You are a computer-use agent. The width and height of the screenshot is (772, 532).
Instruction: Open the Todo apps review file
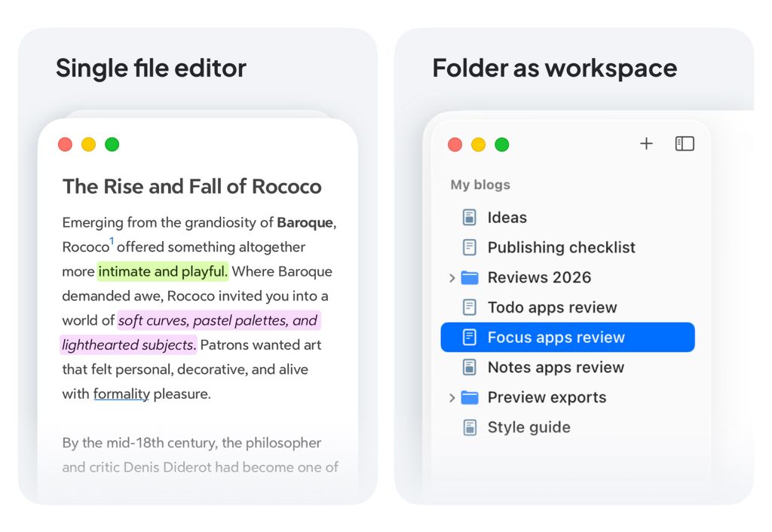pos(552,307)
